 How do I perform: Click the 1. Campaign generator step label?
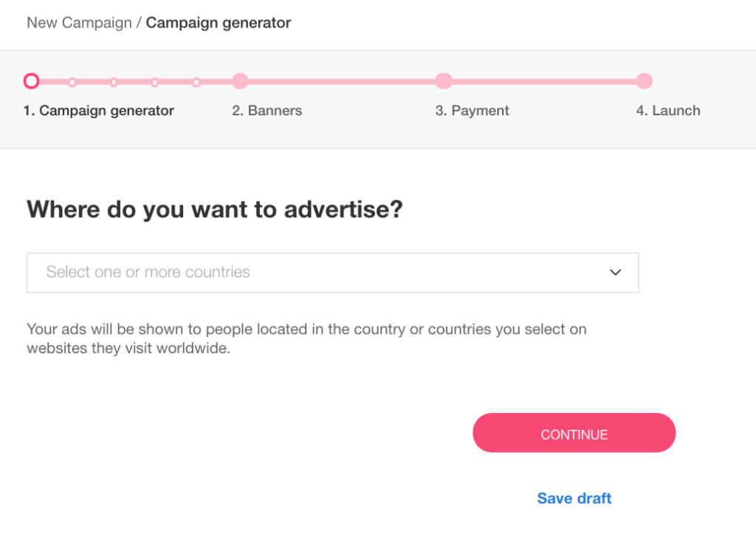click(x=100, y=110)
